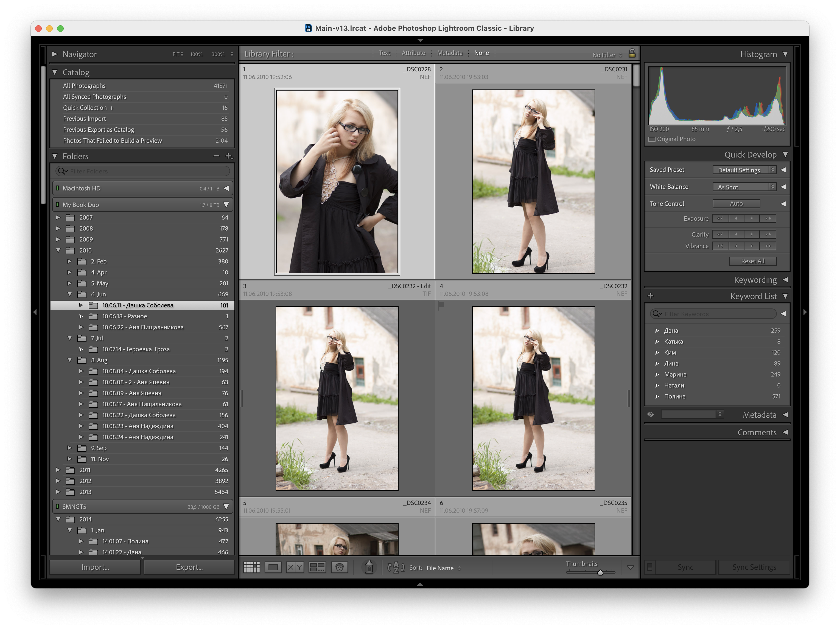Open the No Filter preset dropdown
This screenshot has width=840, height=629.
[607, 55]
